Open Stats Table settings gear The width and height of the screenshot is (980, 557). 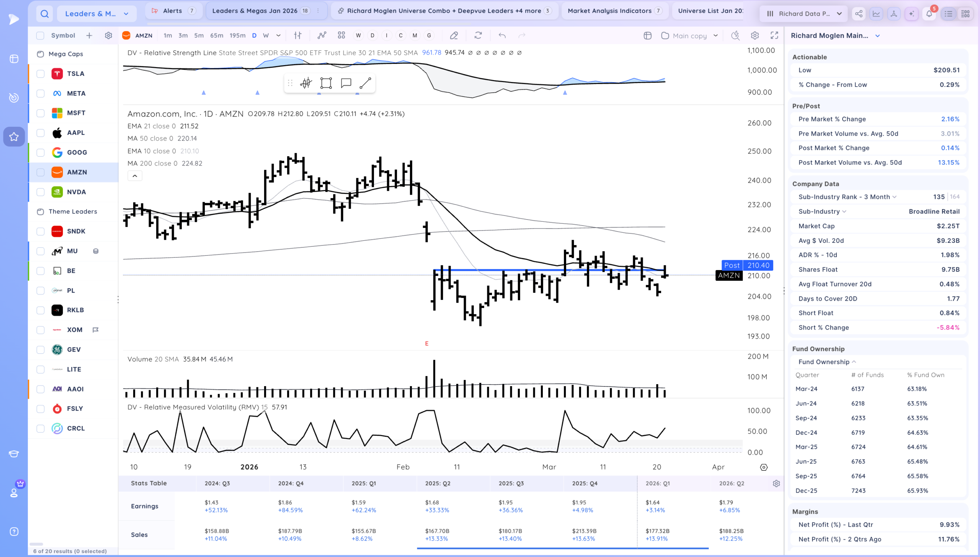776,483
